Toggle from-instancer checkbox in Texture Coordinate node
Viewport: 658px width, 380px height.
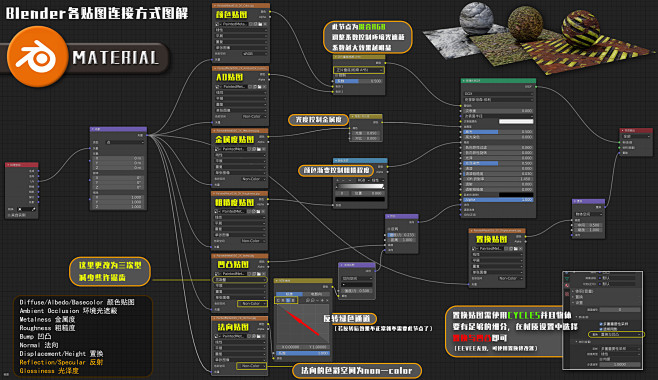(9, 215)
